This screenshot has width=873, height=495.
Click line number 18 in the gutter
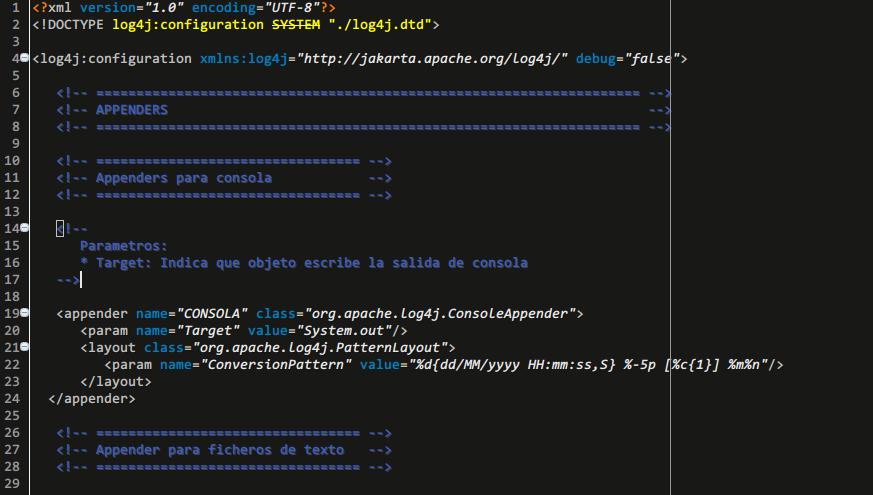tap(12, 297)
